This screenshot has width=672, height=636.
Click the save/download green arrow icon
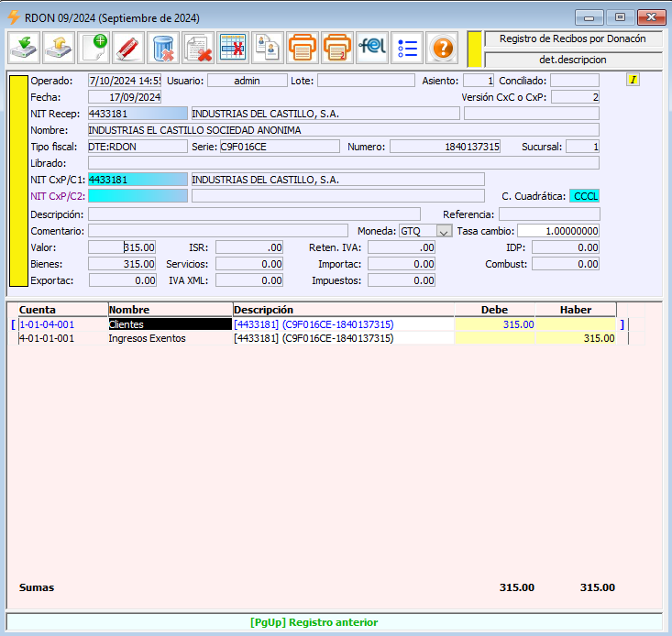[24, 47]
